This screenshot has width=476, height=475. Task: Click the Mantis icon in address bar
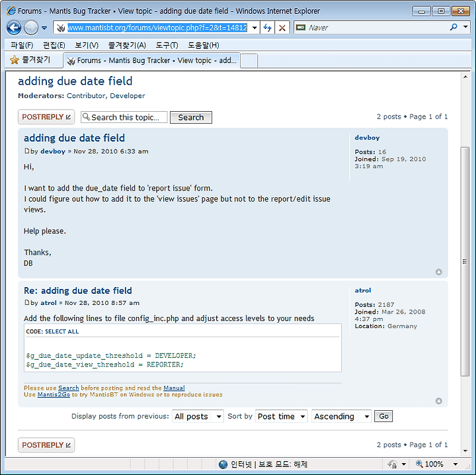pos(61,28)
